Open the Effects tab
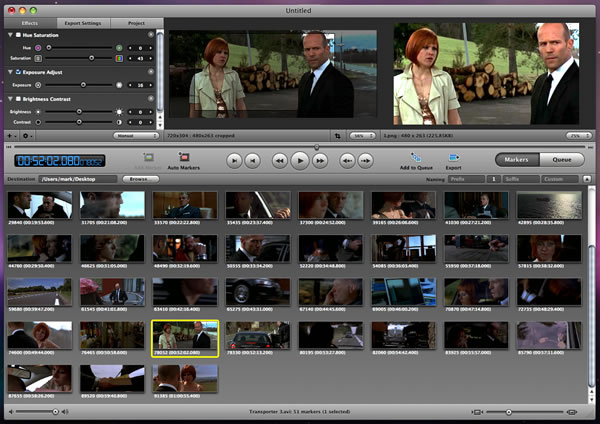Image resolution: width=600 pixels, height=424 pixels. tap(30, 23)
